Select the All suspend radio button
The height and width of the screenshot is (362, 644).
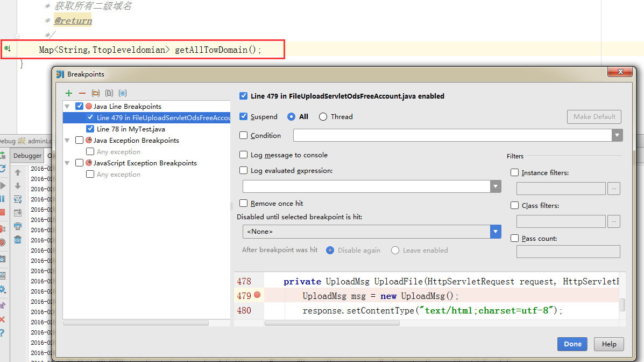291,117
